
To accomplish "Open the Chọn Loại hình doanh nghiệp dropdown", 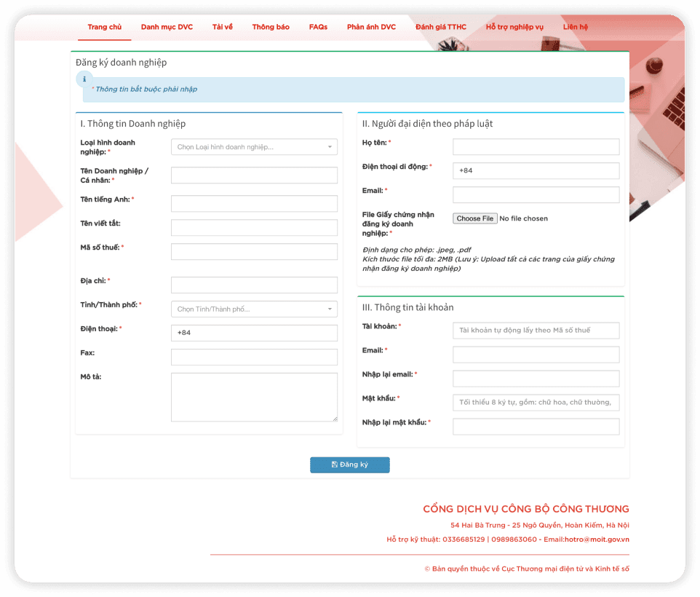I will click(253, 146).
